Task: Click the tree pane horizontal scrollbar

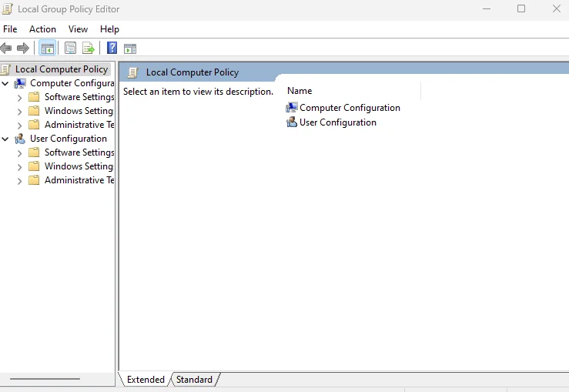Action: (45, 379)
